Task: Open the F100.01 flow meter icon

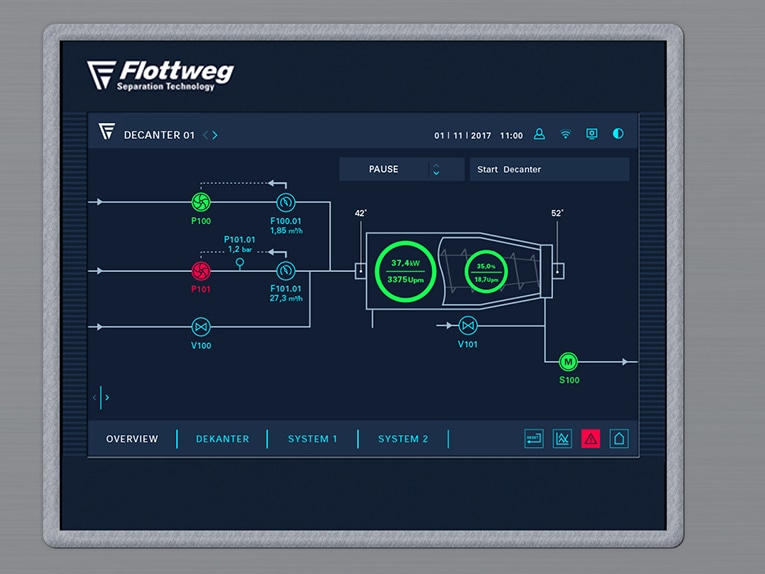Action: coord(285,202)
